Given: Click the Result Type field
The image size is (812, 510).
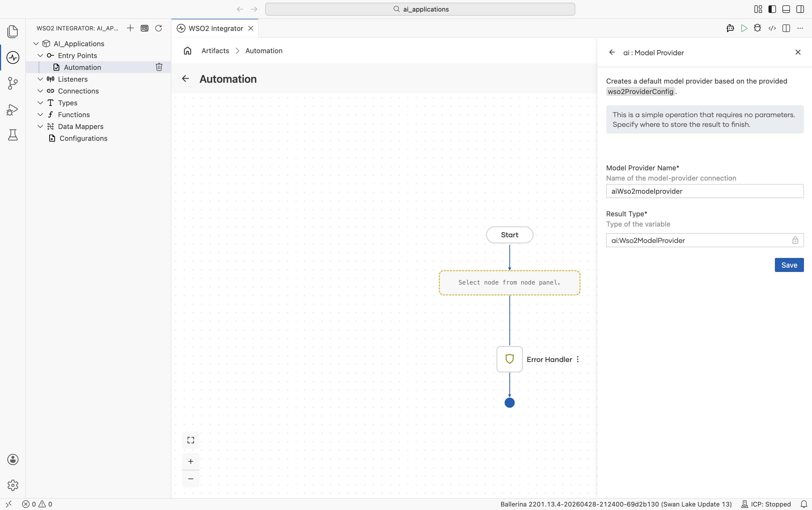Looking at the screenshot, I should coord(705,240).
